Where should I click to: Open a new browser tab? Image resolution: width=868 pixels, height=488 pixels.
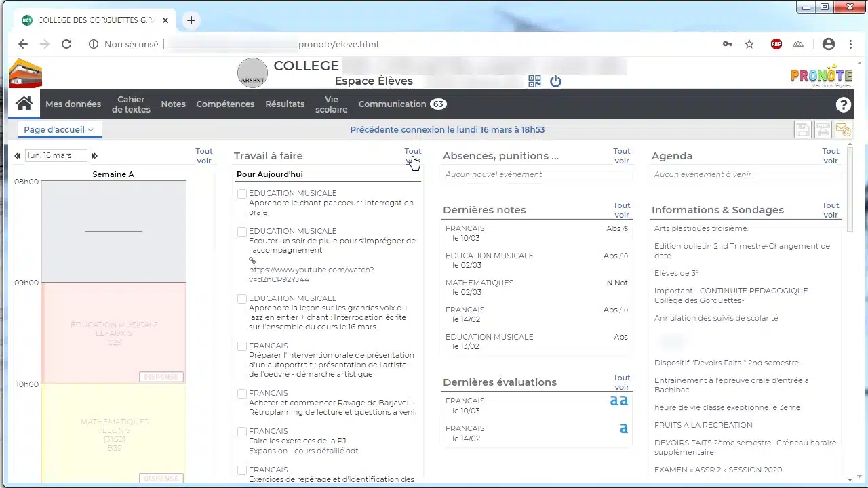[x=191, y=20]
